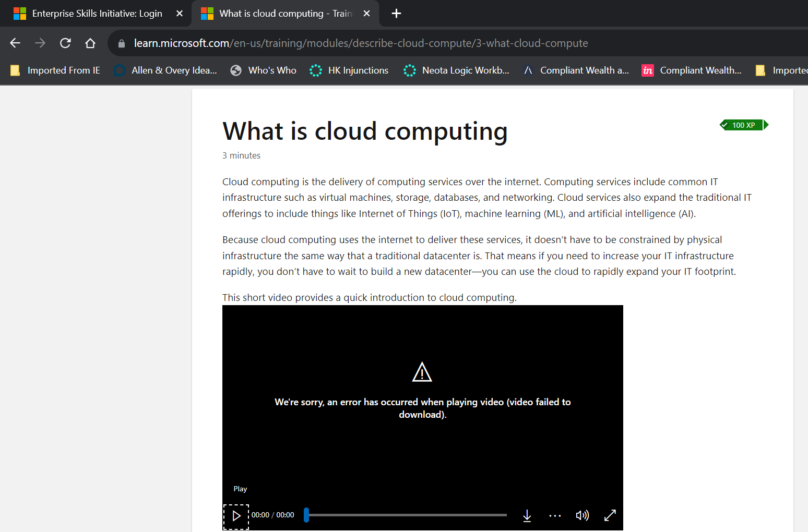Open Imported From IE bookmarks folder

[55, 70]
